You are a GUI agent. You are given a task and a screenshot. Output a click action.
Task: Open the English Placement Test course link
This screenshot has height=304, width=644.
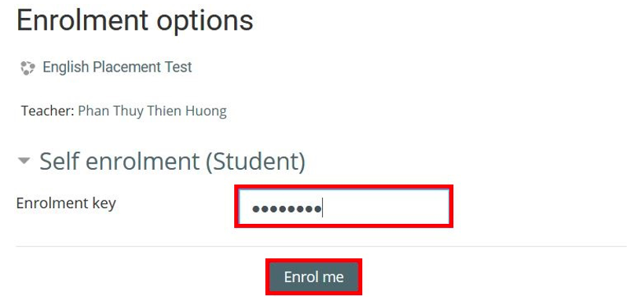pyautogui.click(x=117, y=67)
